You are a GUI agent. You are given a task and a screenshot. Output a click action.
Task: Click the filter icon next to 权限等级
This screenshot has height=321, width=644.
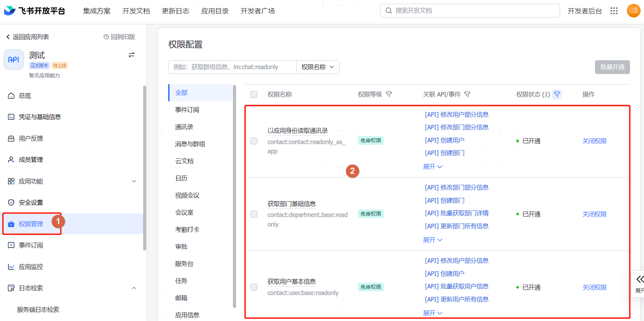pyautogui.click(x=389, y=94)
